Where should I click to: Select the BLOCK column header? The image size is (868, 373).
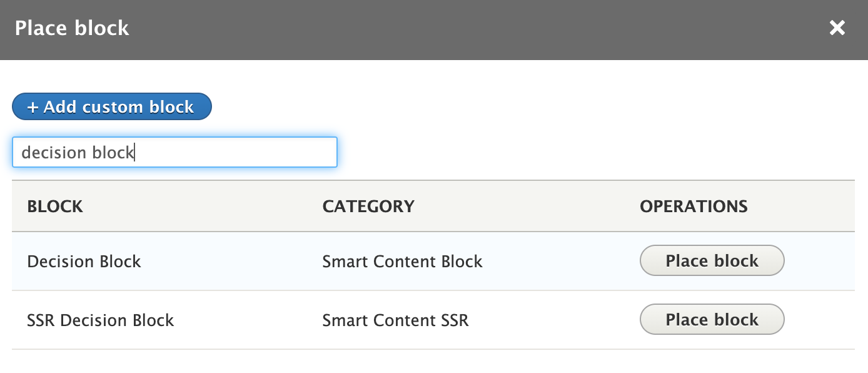[x=55, y=206]
